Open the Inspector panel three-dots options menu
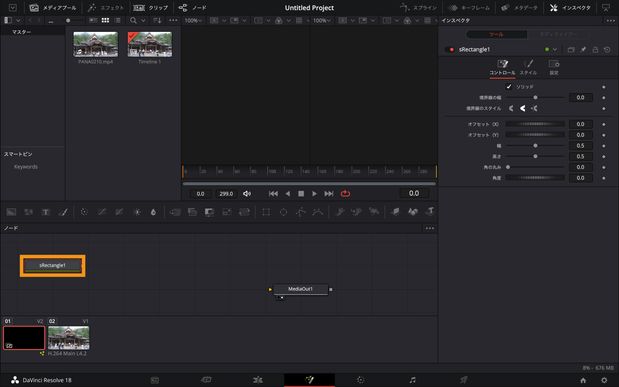619x387 pixels. pos(611,21)
